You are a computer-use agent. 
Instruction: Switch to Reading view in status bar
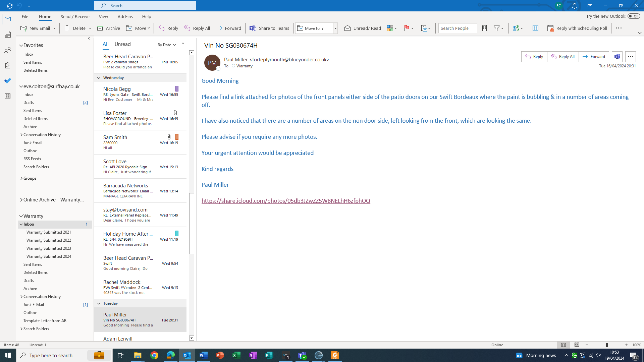[x=577, y=345]
